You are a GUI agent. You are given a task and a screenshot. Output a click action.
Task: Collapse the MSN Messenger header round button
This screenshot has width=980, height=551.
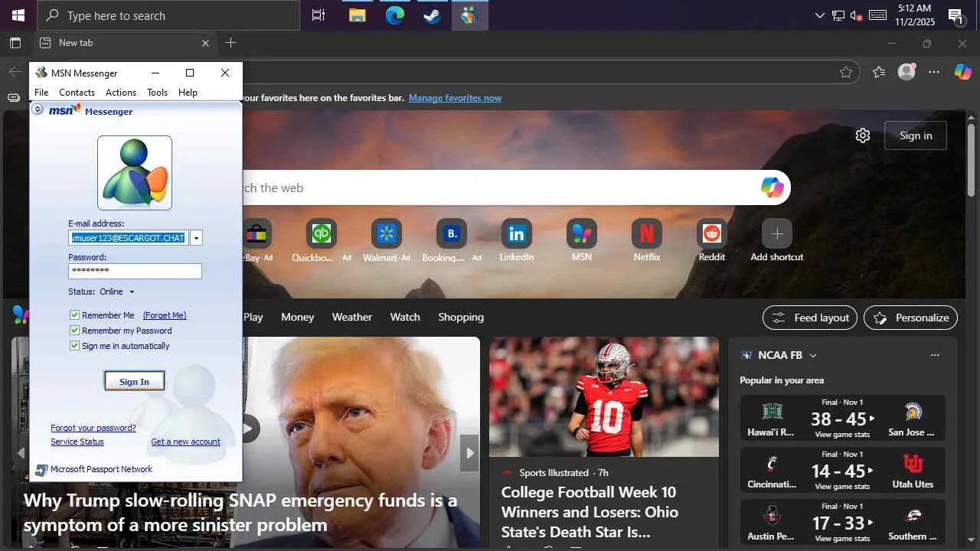pyautogui.click(x=38, y=110)
